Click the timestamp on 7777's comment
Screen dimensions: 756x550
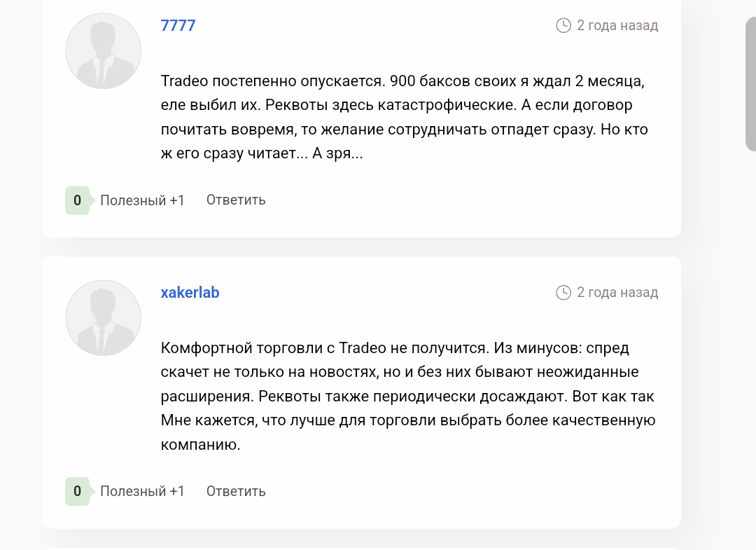pyautogui.click(x=617, y=26)
